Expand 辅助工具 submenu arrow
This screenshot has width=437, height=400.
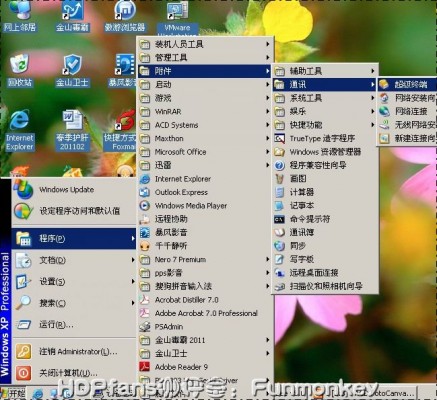coord(372,71)
